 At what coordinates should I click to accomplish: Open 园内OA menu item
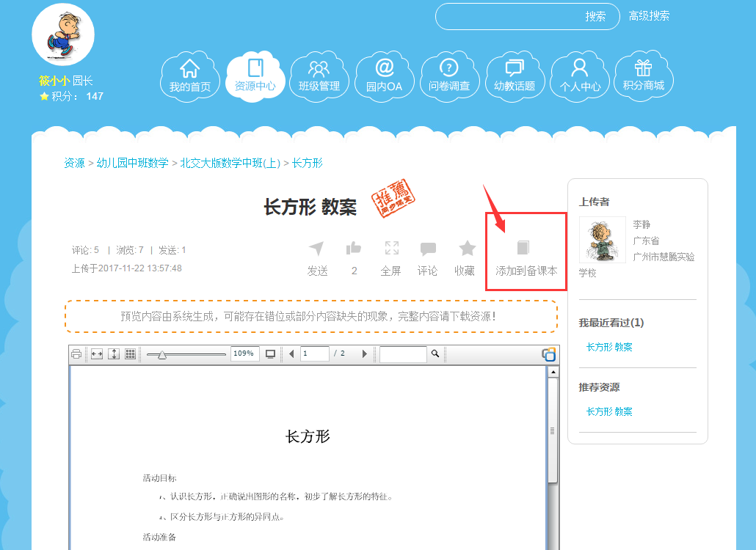(x=385, y=76)
